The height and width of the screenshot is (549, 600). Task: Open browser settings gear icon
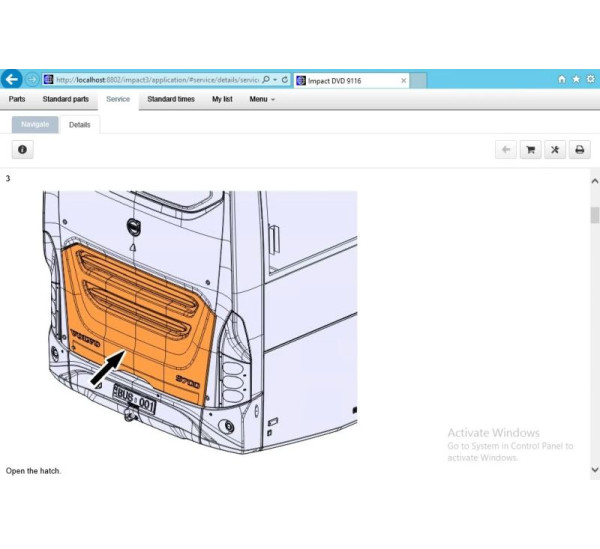[x=589, y=80]
